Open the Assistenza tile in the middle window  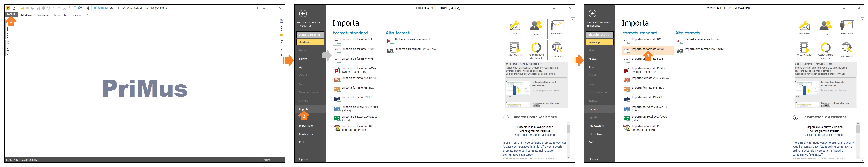[x=515, y=28]
